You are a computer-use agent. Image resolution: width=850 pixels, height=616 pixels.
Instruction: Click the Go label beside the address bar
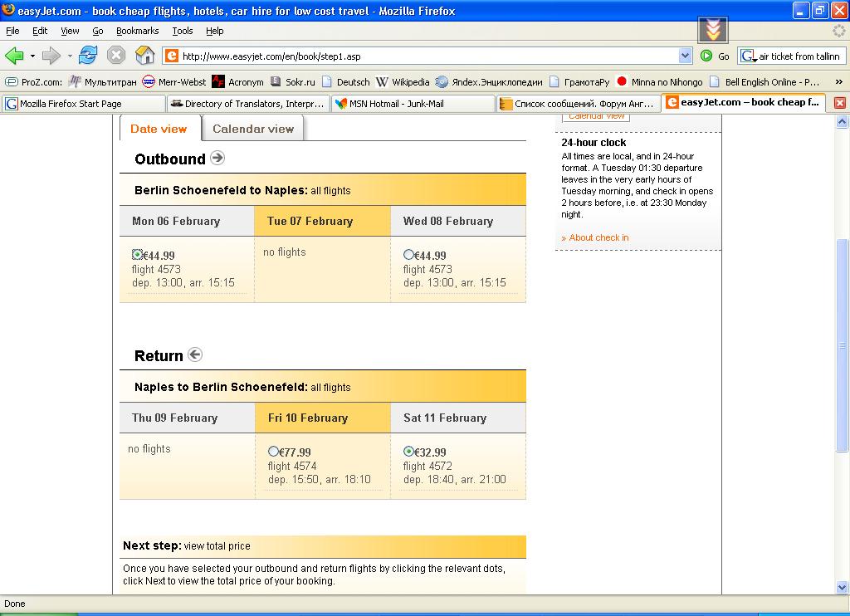[724, 56]
